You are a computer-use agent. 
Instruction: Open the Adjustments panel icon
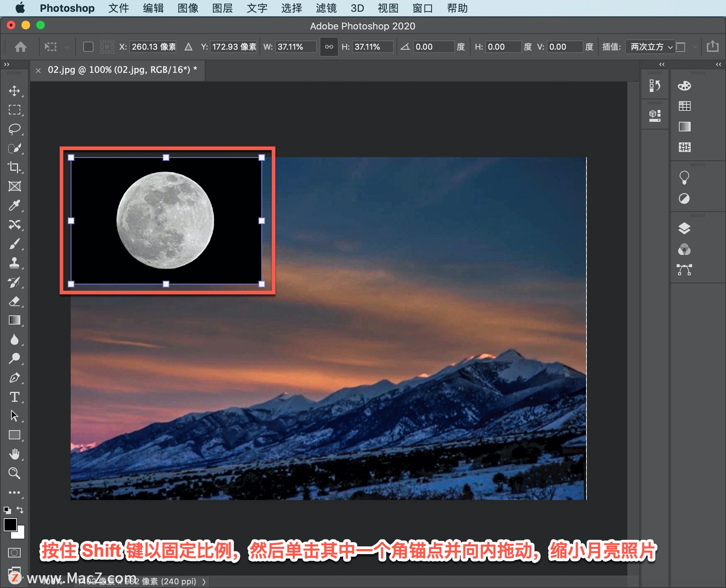pos(684,198)
